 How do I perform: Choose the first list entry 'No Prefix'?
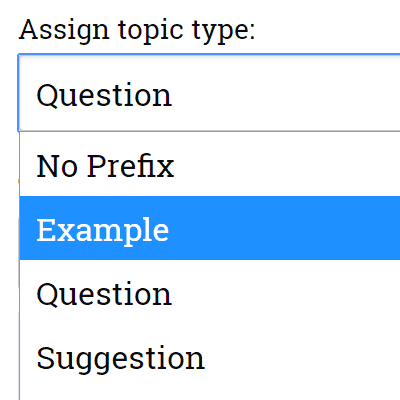[x=210, y=165]
